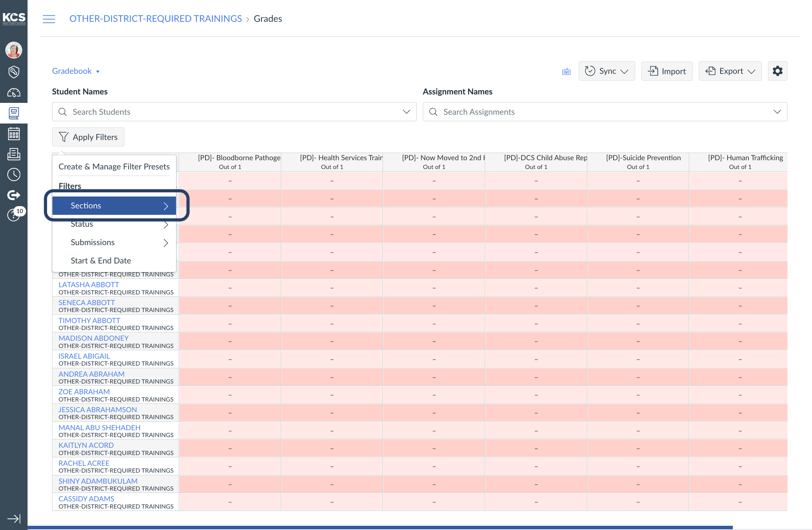Open student MADISON ABDONEY
The width and height of the screenshot is (812, 530).
pyautogui.click(x=93, y=338)
